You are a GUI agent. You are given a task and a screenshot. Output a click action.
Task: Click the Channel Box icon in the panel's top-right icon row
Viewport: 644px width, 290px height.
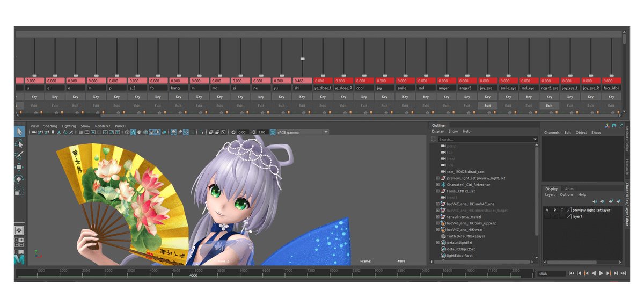608,125
